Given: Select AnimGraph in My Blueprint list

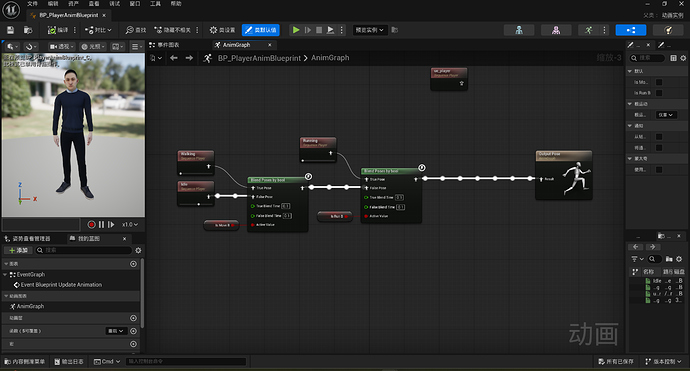Looking at the screenshot, I should pos(30,306).
